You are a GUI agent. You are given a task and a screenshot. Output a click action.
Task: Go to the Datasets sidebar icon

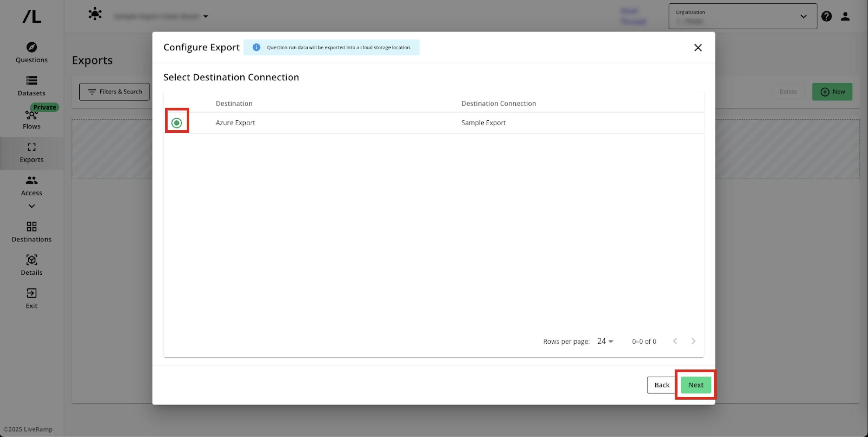coord(32,81)
